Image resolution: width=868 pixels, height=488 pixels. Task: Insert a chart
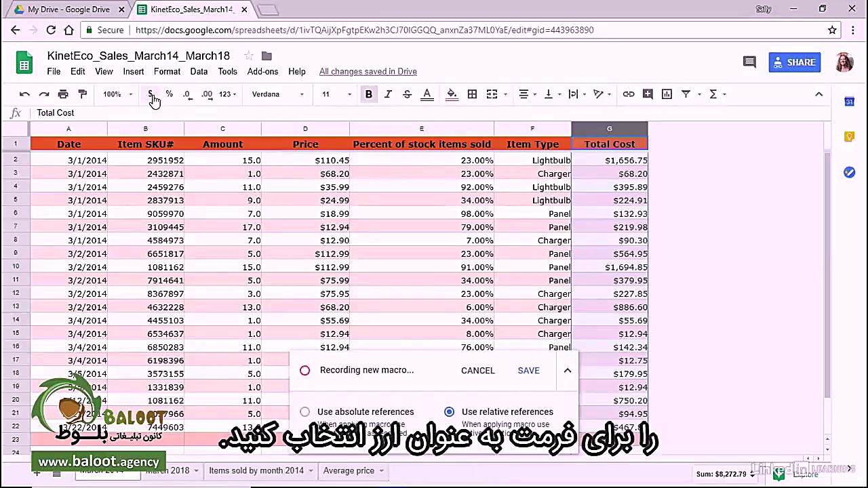click(667, 94)
